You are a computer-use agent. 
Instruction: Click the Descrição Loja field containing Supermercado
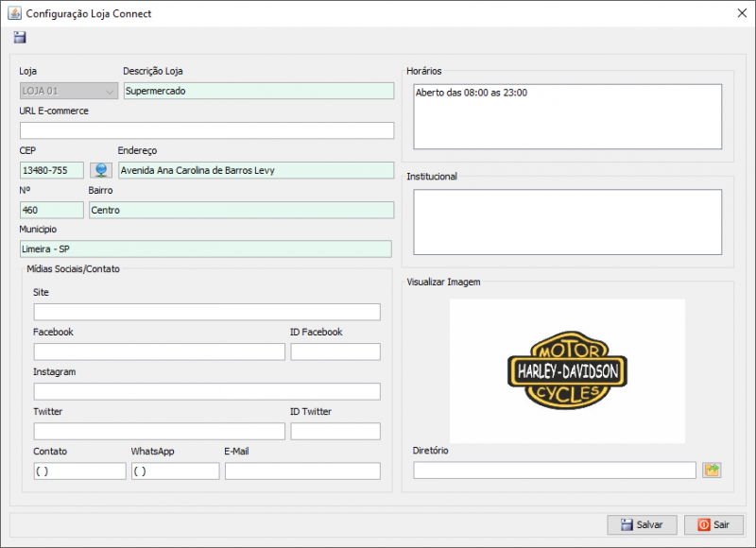(259, 91)
